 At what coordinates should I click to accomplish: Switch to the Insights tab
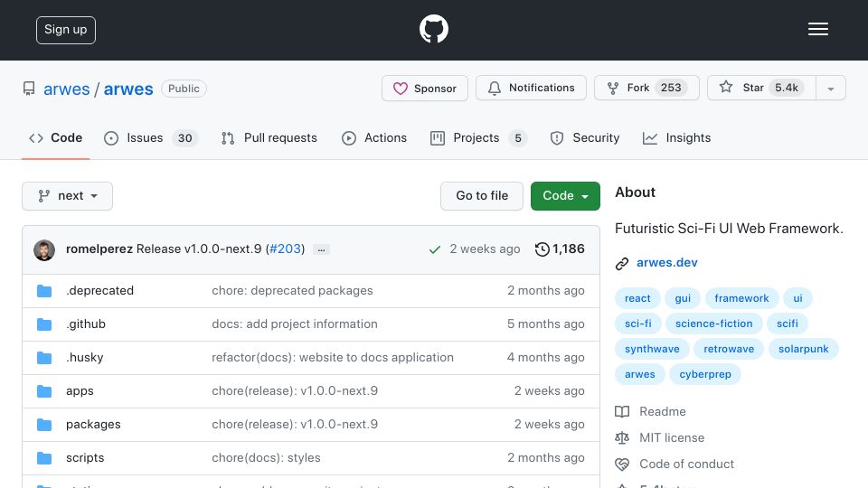point(677,137)
